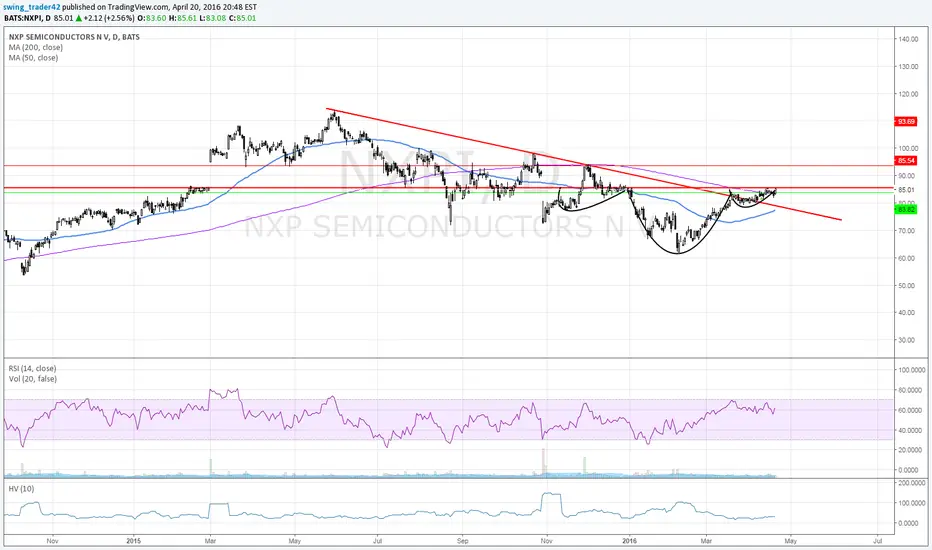Click the 200.0000 HV axis label
The image size is (932, 550).
912,483
